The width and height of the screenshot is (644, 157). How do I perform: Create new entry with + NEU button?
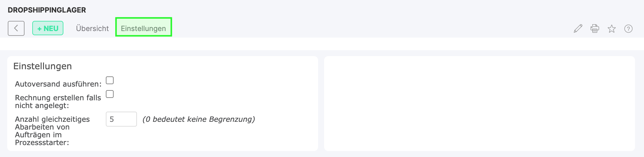[48, 28]
